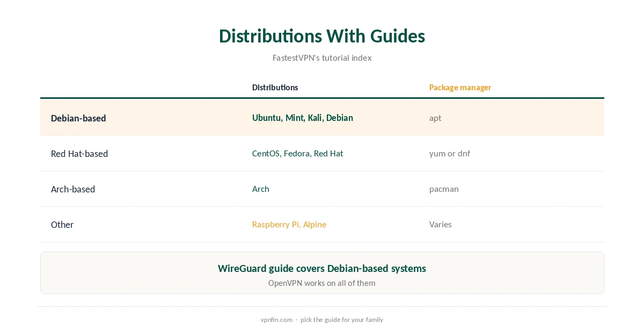Click the 'Varies' cell
The width and height of the screenshot is (644, 330).
(x=441, y=224)
